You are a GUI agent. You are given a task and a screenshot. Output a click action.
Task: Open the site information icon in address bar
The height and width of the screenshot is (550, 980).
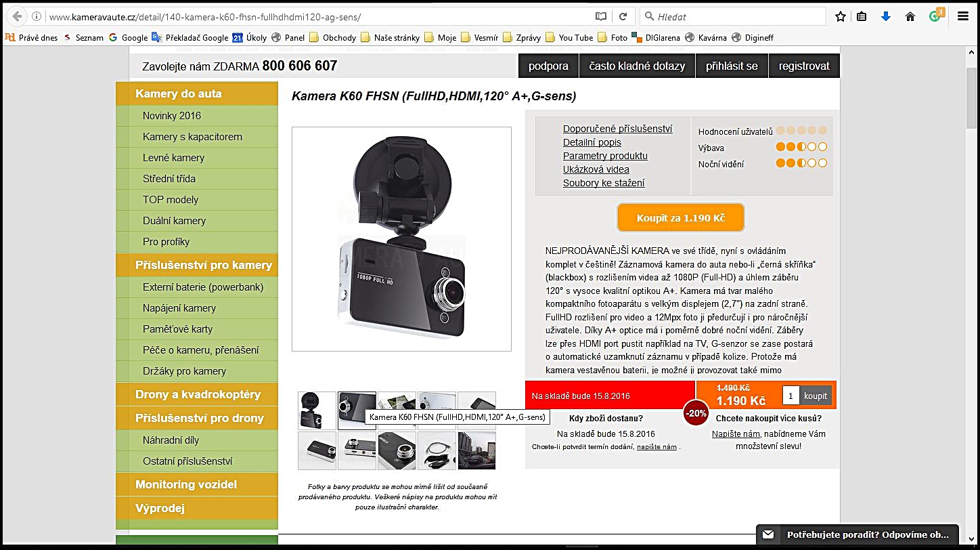[x=37, y=16]
